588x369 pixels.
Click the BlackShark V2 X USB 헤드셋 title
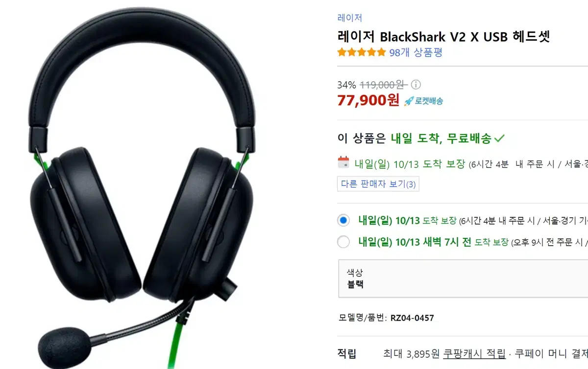coord(444,36)
